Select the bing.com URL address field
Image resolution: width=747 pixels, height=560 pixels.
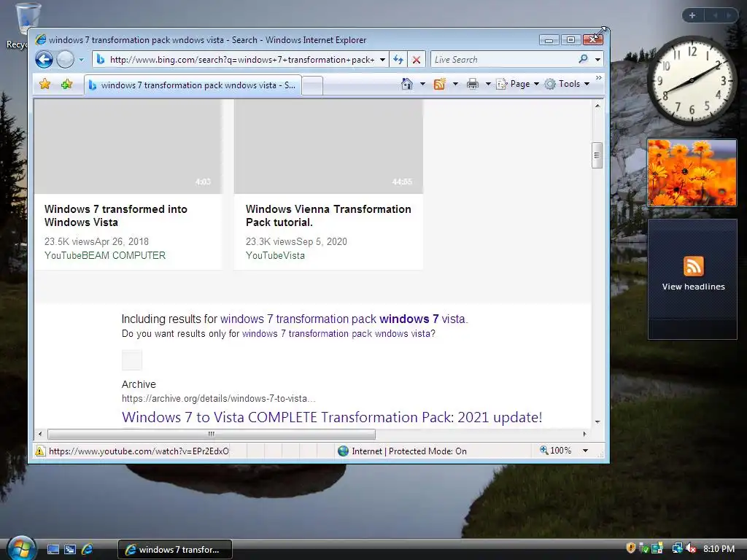pyautogui.click(x=242, y=60)
